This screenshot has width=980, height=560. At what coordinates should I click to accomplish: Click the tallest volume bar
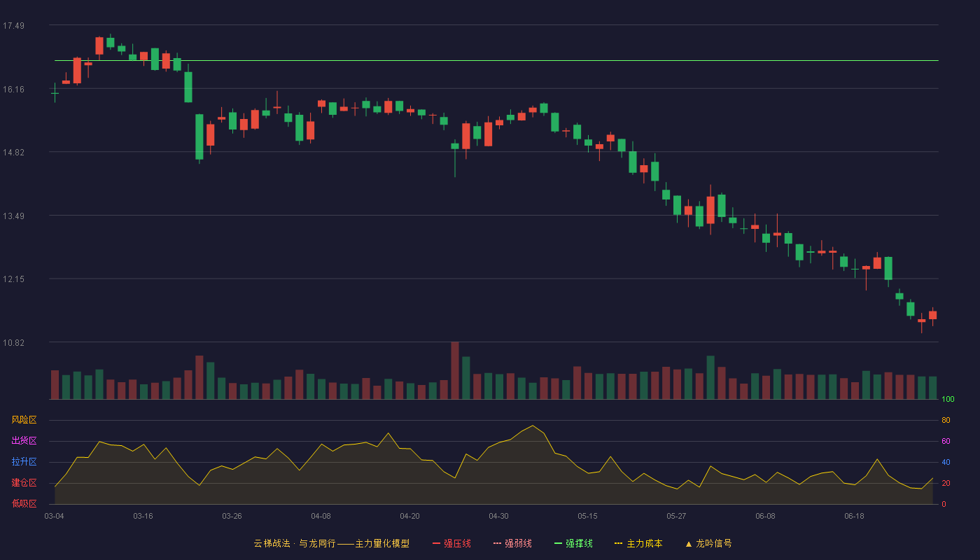(x=455, y=370)
